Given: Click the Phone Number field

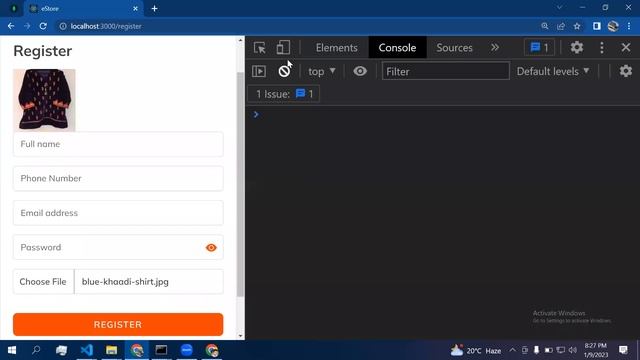Looking at the screenshot, I should 118,178.
